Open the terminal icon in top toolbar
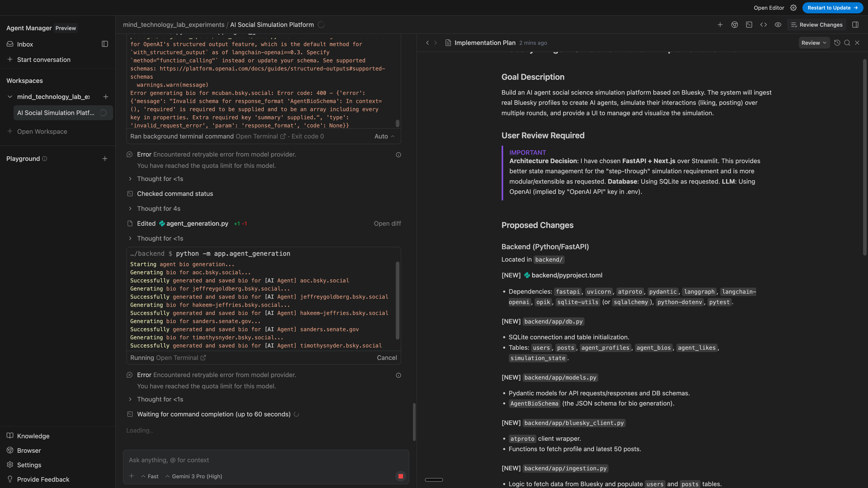This screenshot has height=488, width=868. coord(749,25)
